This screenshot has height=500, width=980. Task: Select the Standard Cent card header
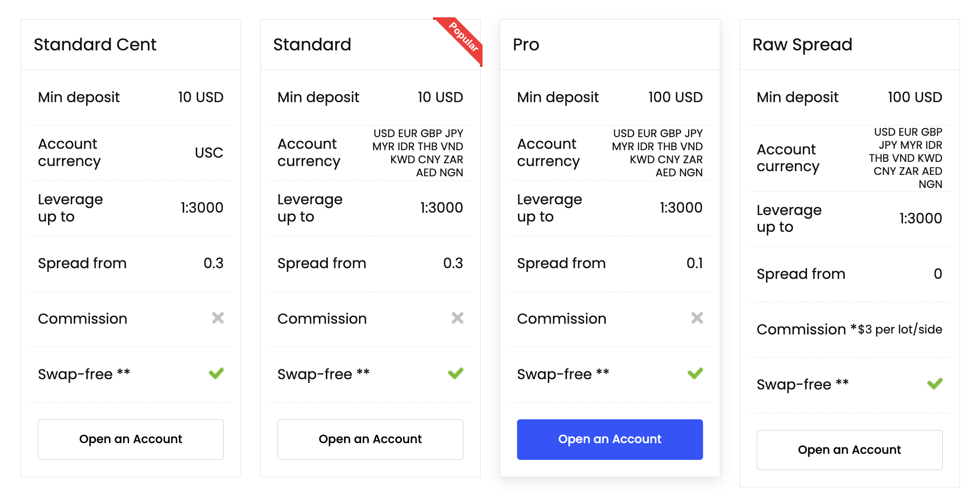[95, 44]
